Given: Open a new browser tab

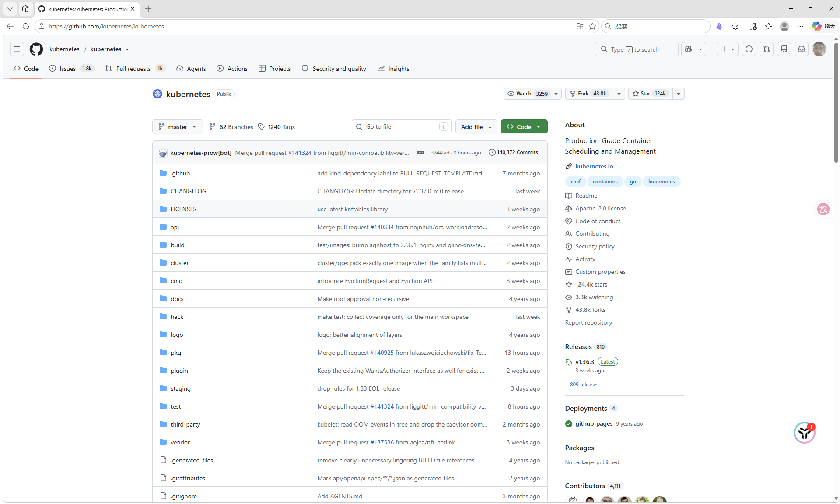Looking at the screenshot, I should (148, 9).
